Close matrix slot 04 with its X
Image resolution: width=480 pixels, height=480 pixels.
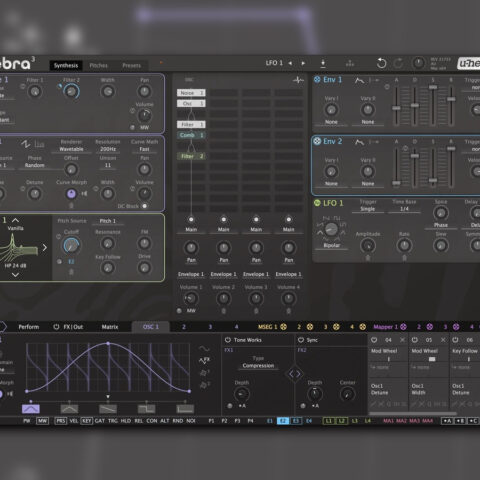tap(403, 340)
